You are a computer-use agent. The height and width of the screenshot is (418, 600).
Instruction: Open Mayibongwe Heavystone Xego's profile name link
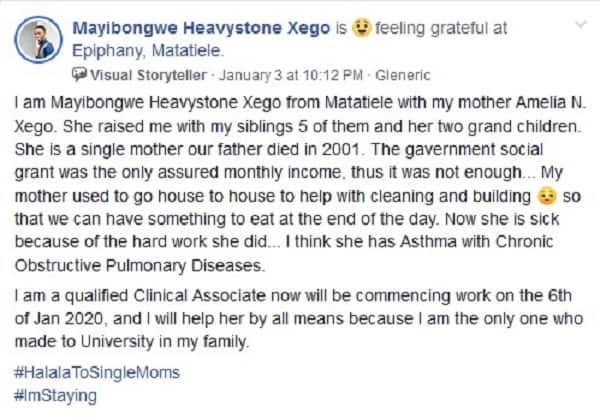click(x=201, y=28)
